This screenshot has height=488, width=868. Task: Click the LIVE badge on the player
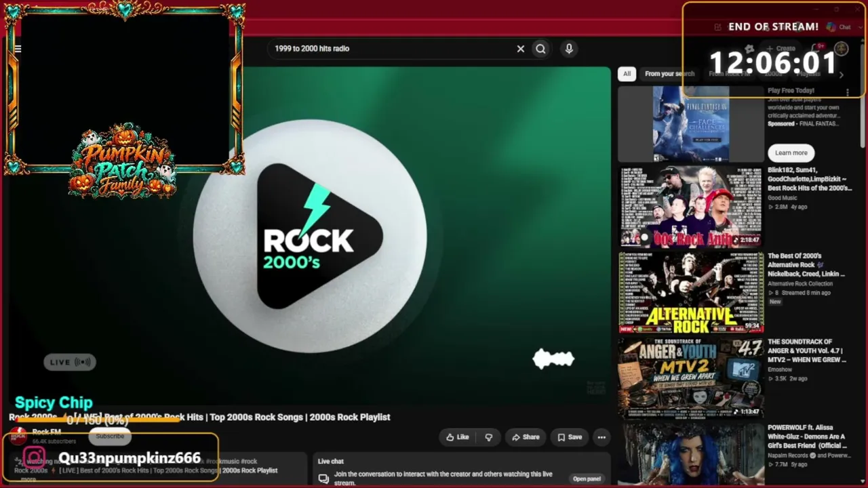coord(69,362)
